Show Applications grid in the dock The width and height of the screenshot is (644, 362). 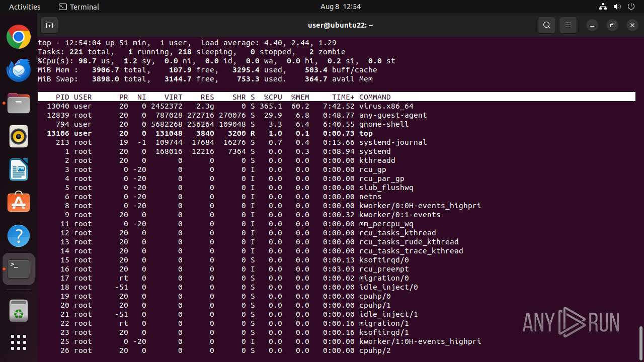(x=19, y=342)
